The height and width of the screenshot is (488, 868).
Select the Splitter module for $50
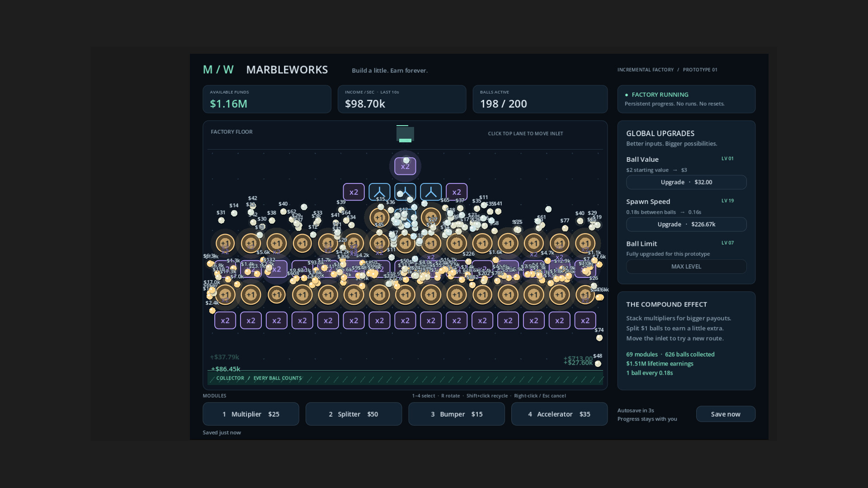point(354,414)
